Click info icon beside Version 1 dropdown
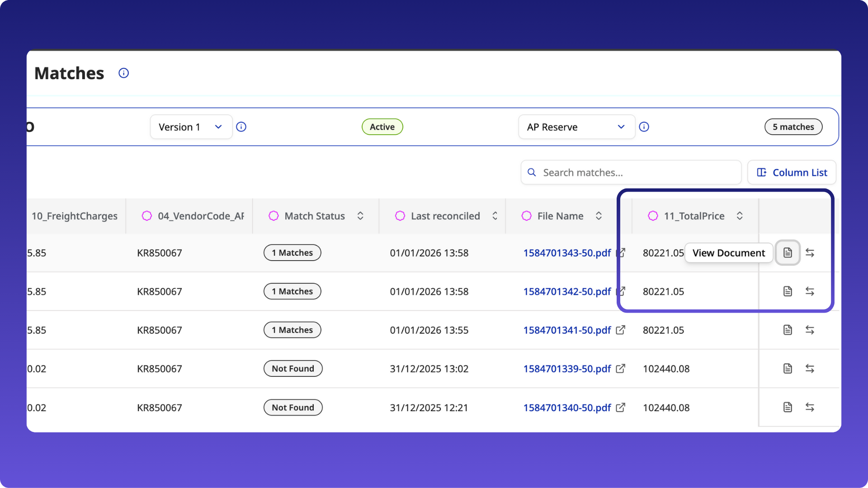Image resolution: width=868 pixels, height=488 pixels. pos(241,127)
